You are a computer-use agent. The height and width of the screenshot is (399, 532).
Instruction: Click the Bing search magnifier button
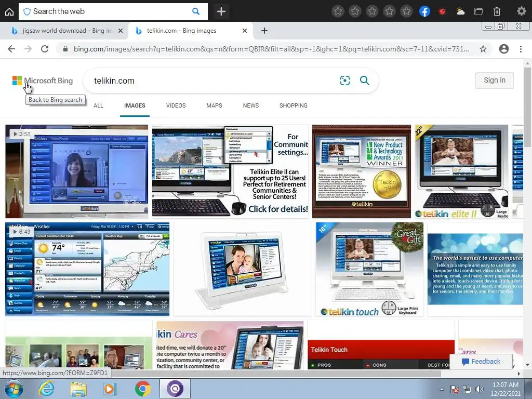point(365,81)
